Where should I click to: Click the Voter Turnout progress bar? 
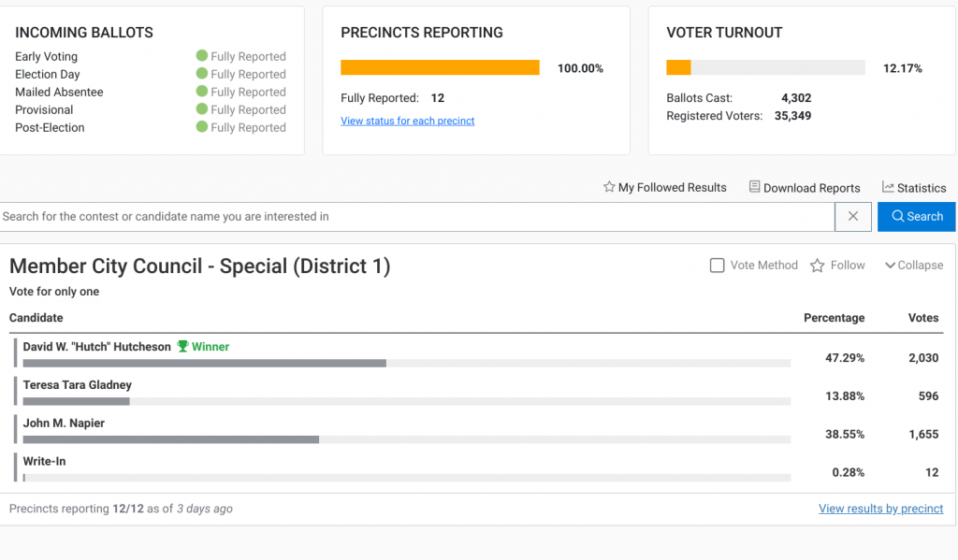765,67
